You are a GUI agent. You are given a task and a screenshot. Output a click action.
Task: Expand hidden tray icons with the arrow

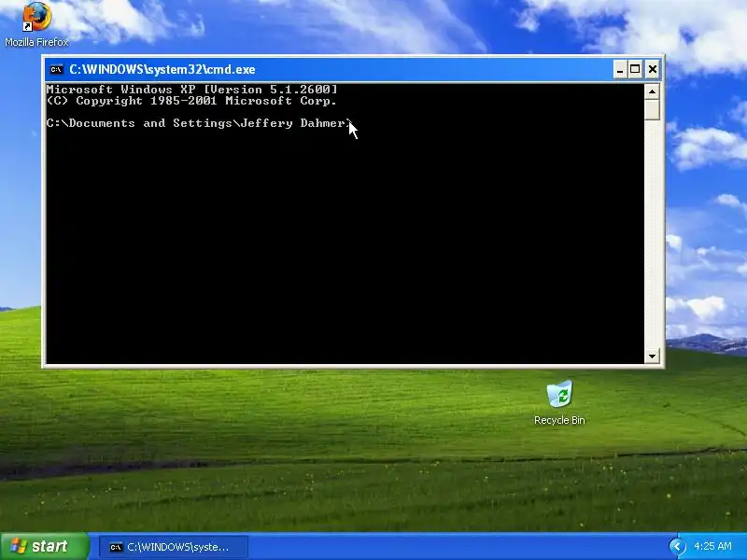(678, 546)
